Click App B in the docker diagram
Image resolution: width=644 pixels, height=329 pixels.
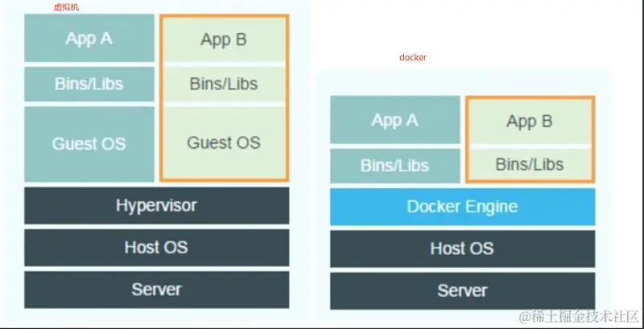coord(530,121)
